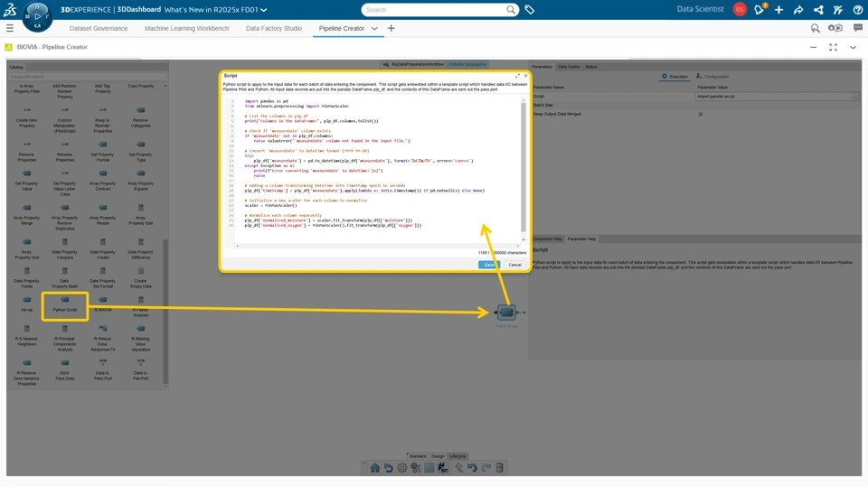This screenshot has height=487, width=868.
Task: Click the Script dialog vertical scrollbar
Action: click(524, 166)
